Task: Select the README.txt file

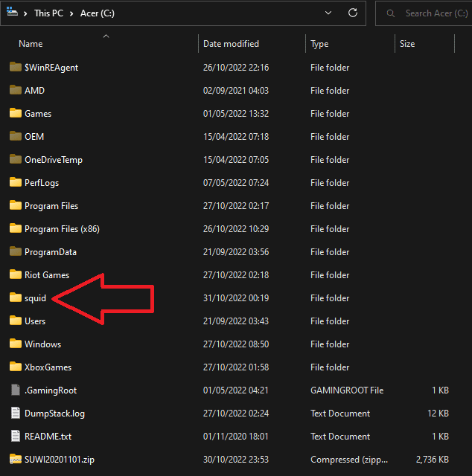Action: coord(48,436)
